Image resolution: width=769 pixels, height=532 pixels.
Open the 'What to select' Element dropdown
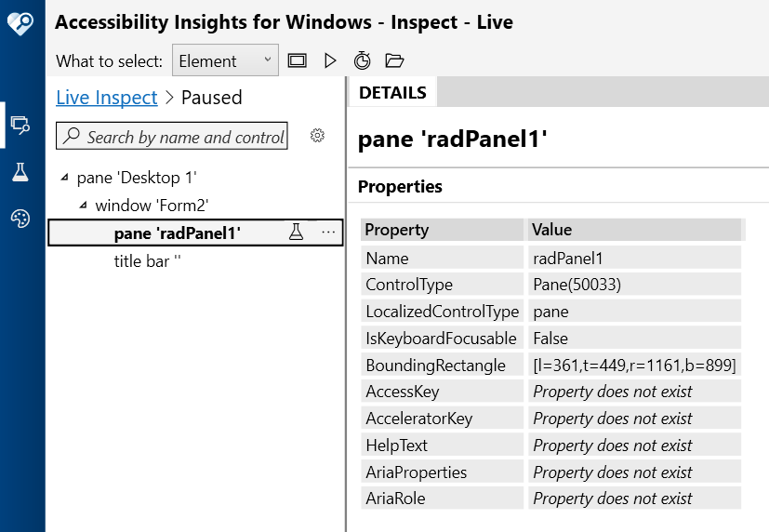tap(225, 61)
